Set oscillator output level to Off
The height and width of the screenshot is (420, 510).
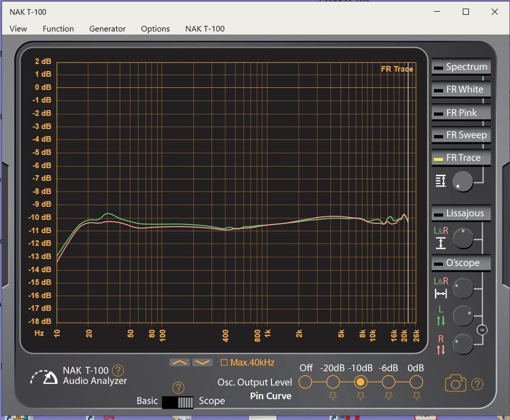(305, 382)
